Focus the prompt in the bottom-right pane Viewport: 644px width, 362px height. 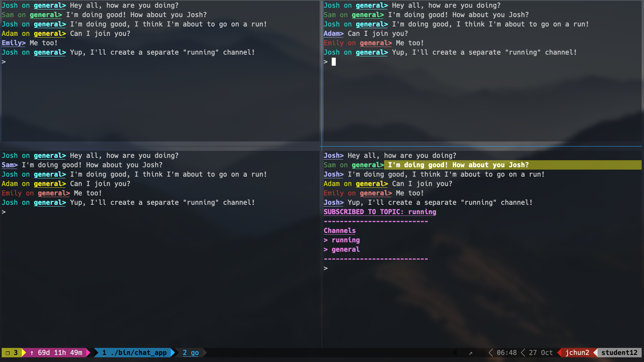(326, 268)
